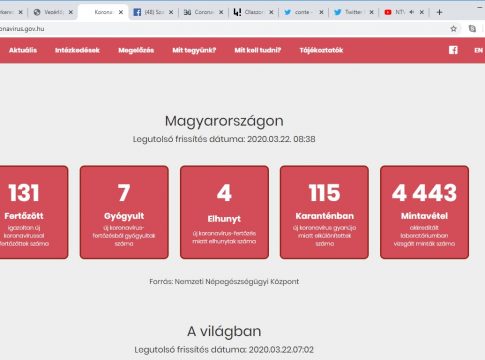Screen dimensions: 485x360
Task: Open the Tájékoztatók menu item
Action: [321, 50]
